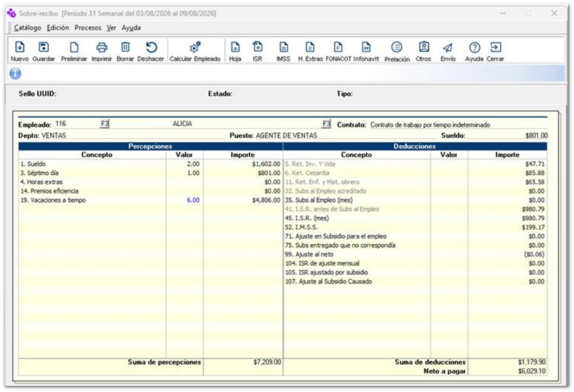Open the ISR toolbar icon

257,47
